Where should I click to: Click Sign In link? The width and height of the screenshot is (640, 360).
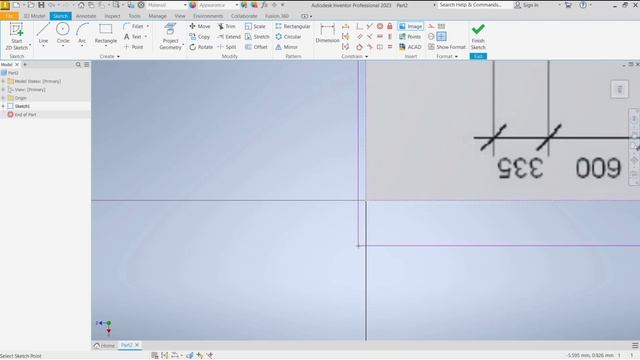[x=527, y=5]
